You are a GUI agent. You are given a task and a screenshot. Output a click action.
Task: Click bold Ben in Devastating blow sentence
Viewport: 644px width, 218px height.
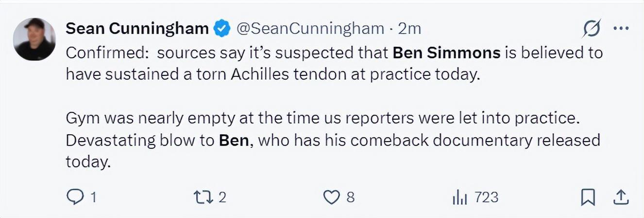[234, 140]
